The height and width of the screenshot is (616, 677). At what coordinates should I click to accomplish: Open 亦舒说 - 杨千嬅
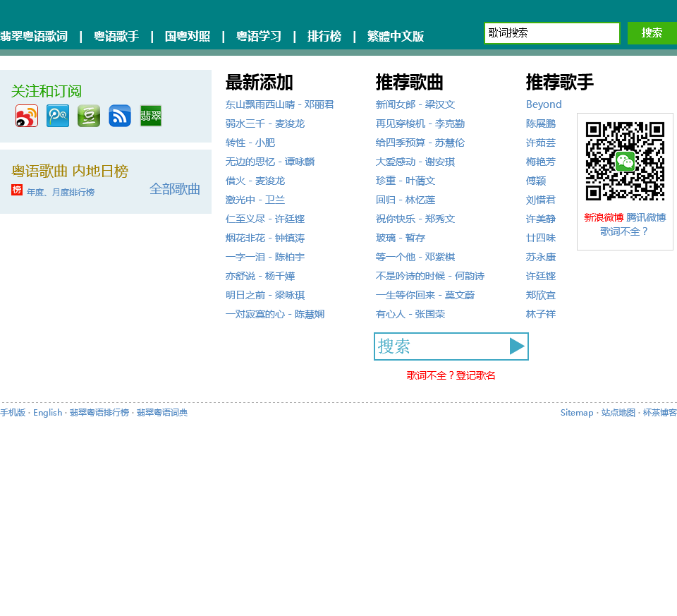[260, 276]
